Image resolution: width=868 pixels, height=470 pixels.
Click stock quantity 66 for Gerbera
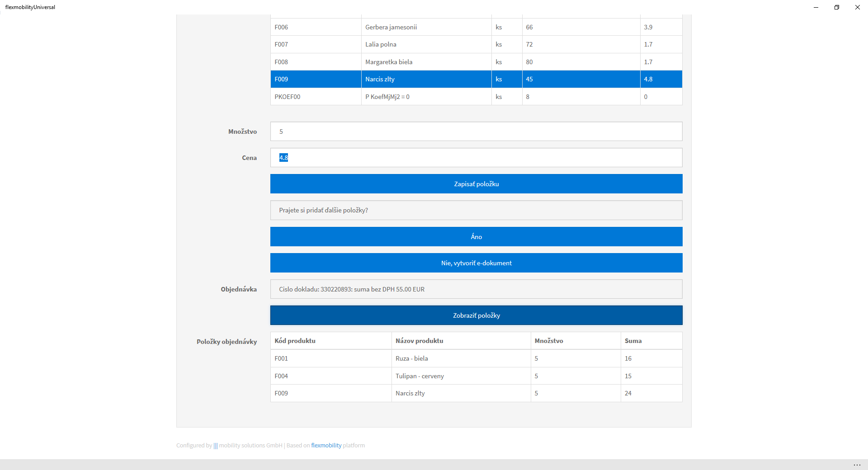(581, 27)
